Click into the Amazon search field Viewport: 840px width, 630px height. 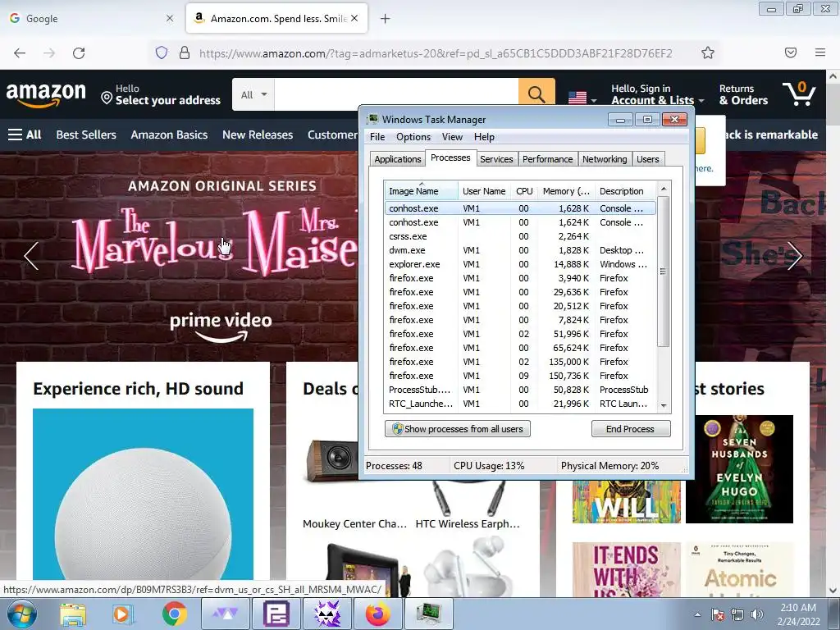click(396, 94)
